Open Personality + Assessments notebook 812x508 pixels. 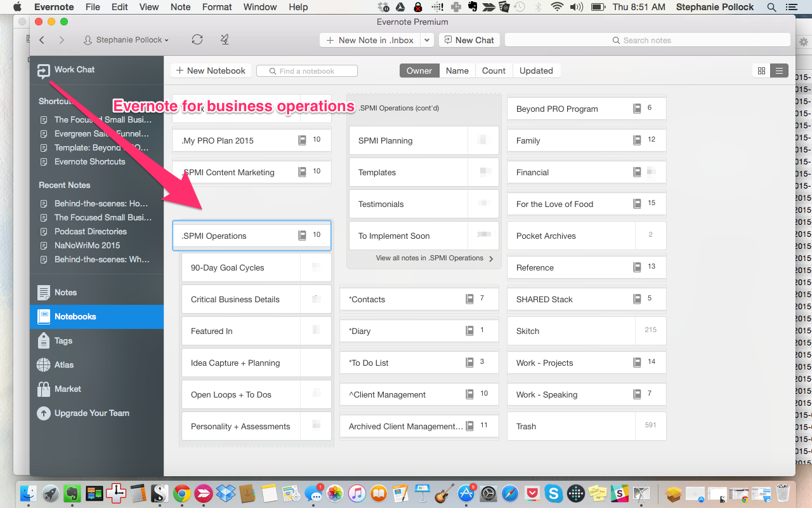pyautogui.click(x=256, y=426)
